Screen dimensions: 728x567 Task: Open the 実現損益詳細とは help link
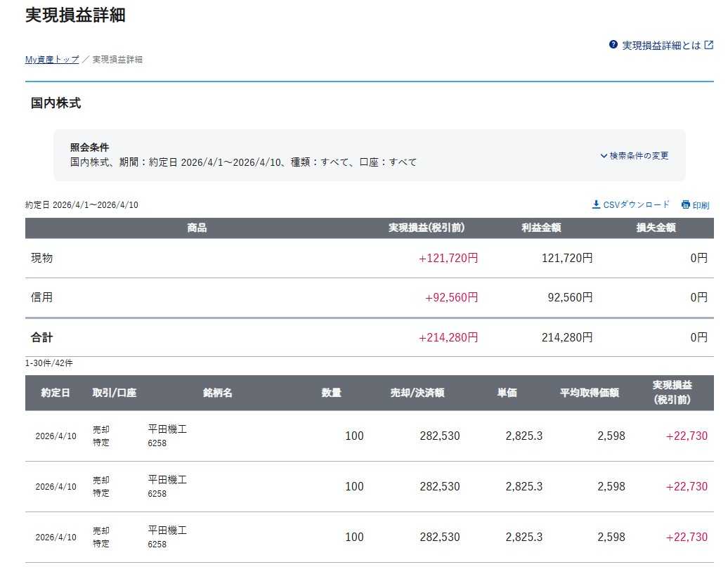(661, 45)
